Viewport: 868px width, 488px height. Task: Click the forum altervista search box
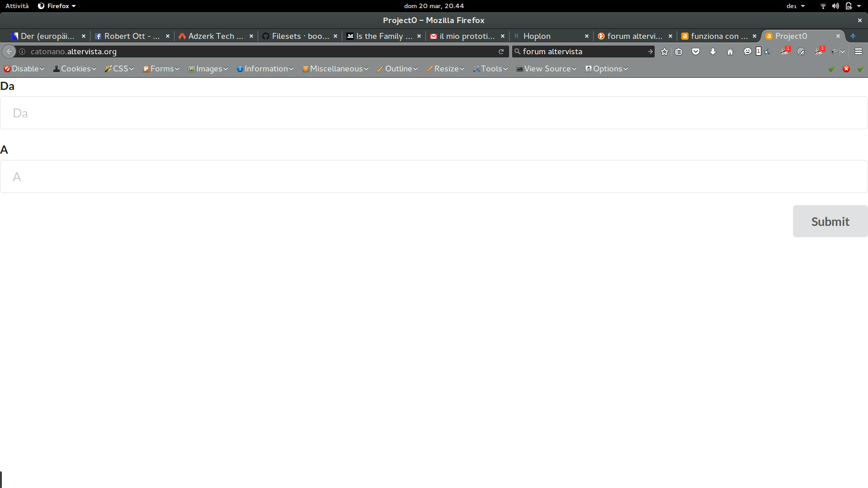[583, 52]
